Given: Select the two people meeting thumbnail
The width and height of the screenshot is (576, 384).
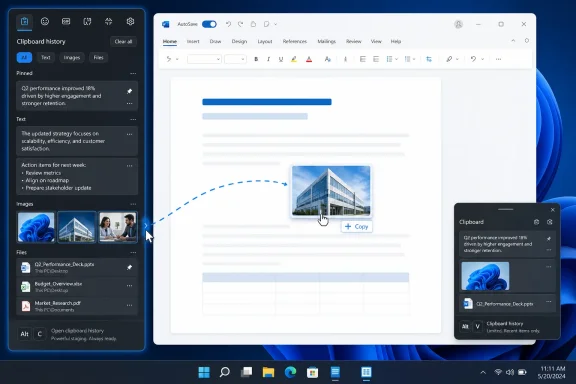Looking at the screenshot, I should [118, 227].
